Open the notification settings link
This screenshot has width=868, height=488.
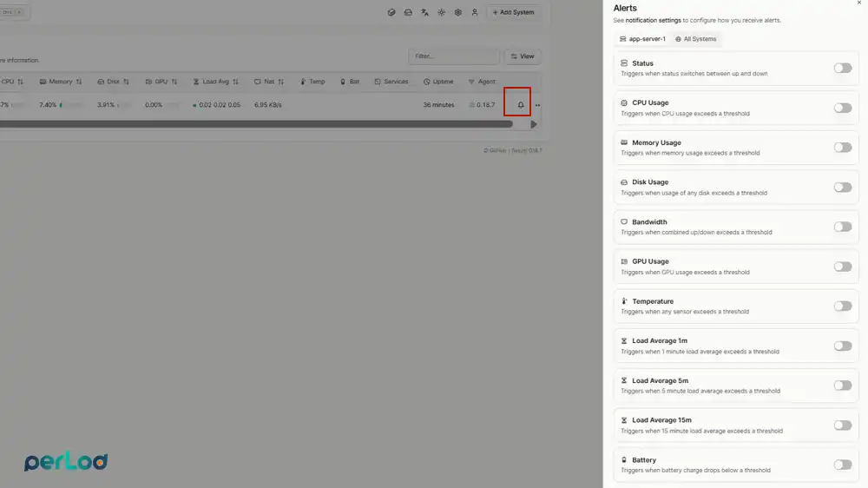click(x=654, y=20)
